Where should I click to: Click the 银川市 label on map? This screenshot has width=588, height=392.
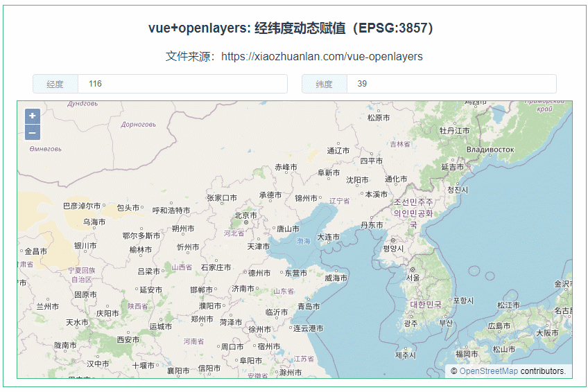point(85,246)
